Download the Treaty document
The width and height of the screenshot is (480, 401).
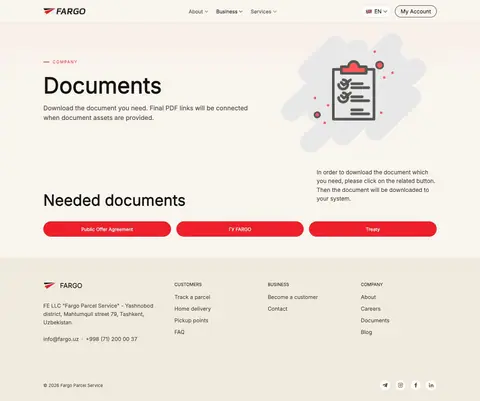point(373,229)
